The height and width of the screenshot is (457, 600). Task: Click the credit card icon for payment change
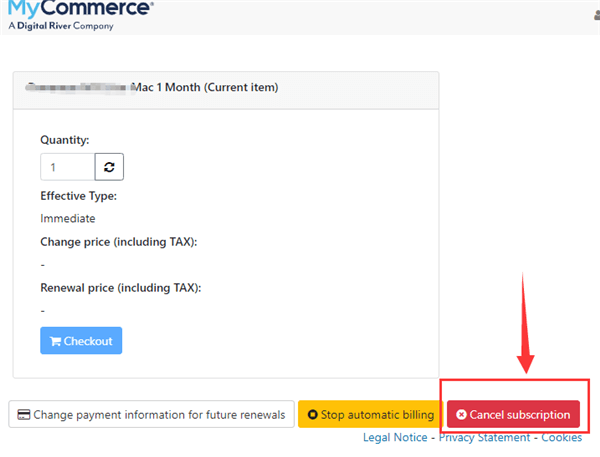click(22, 415)
